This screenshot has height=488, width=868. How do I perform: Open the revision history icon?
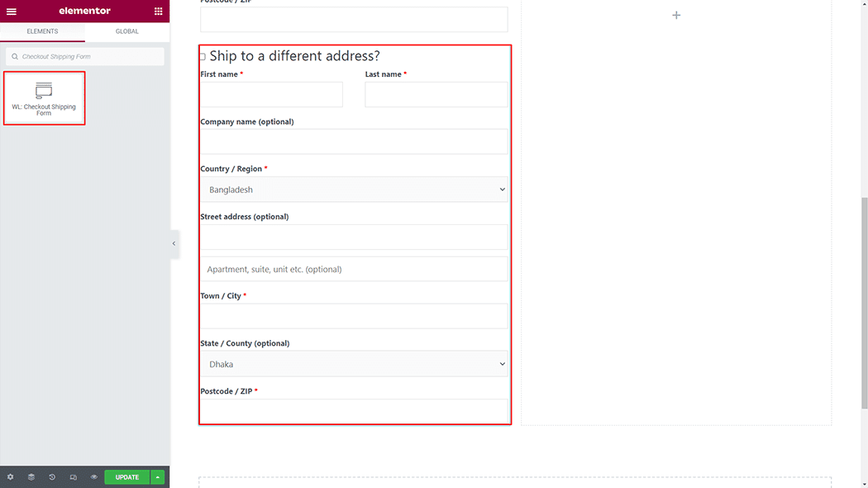pos(52,477)
